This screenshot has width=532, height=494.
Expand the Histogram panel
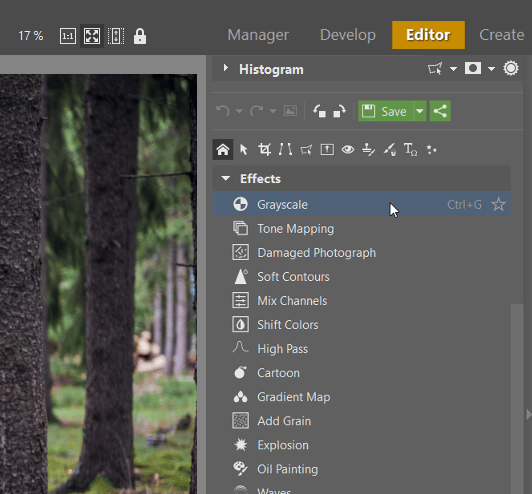[x=225, y=68]
